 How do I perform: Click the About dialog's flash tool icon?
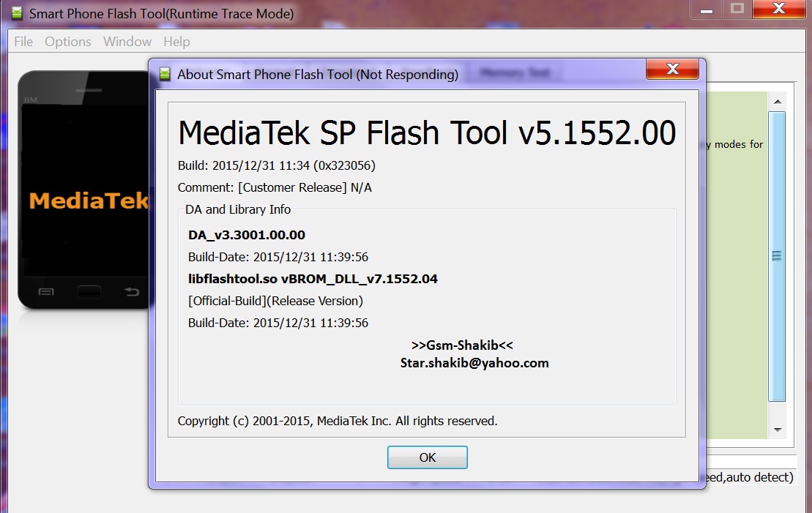165,73
